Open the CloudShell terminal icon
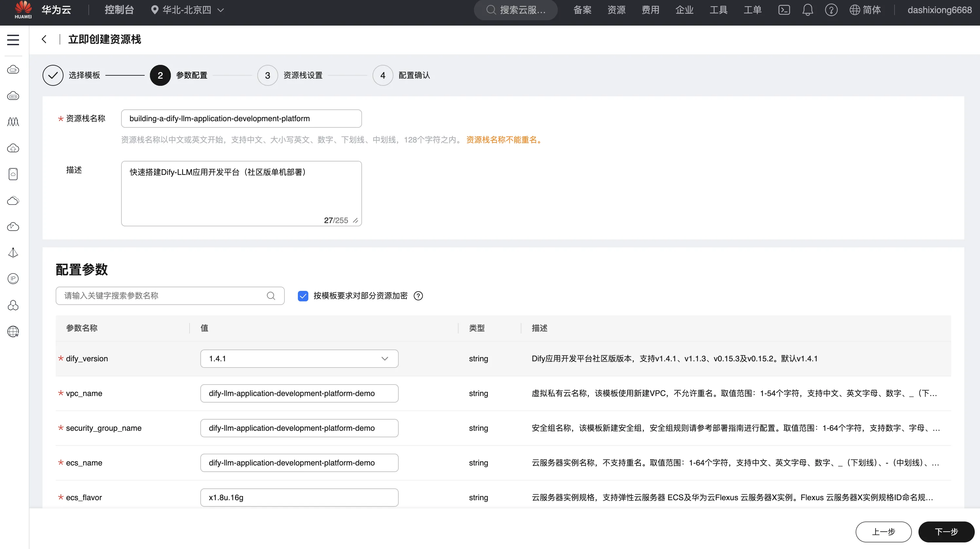This screenshot has height=549, width=980. 784,10
